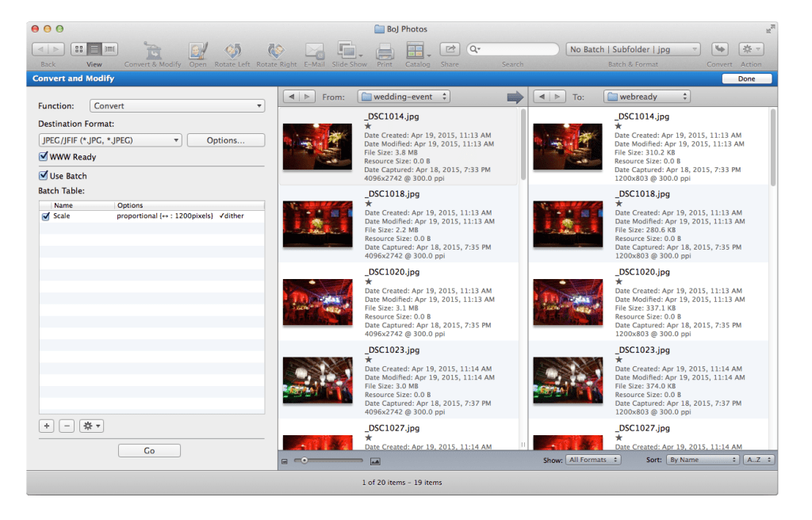
Task: Open the Sort By Name dropdown
Action: click(x=702, y=460)
